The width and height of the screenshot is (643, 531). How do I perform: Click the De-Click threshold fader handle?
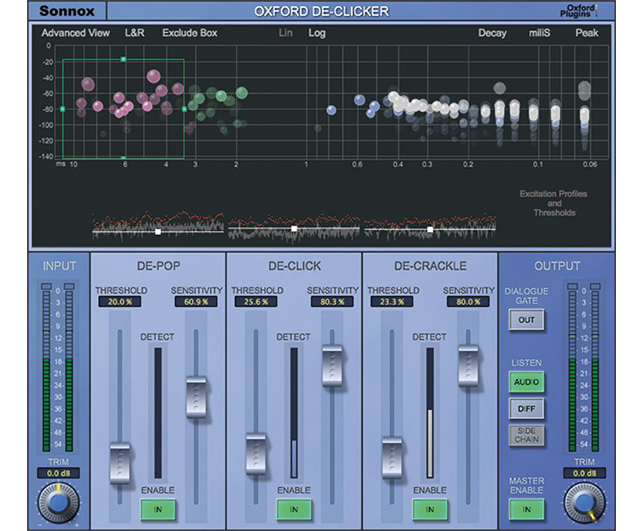(256, 454)
